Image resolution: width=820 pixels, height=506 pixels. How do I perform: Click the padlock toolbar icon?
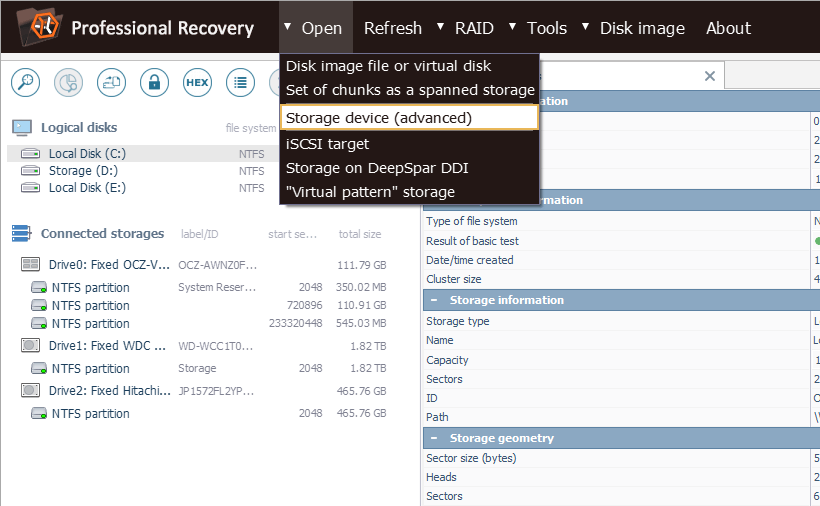154,82
